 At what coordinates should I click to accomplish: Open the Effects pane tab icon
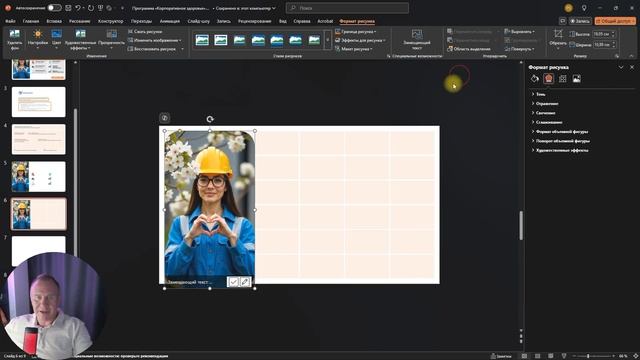tap(549, 79)
